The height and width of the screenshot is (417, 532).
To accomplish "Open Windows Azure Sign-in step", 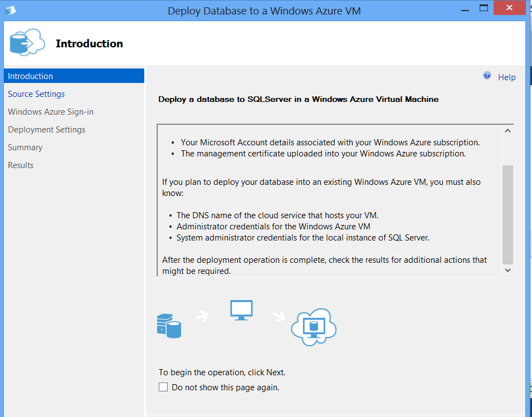I will coord(51,112).
